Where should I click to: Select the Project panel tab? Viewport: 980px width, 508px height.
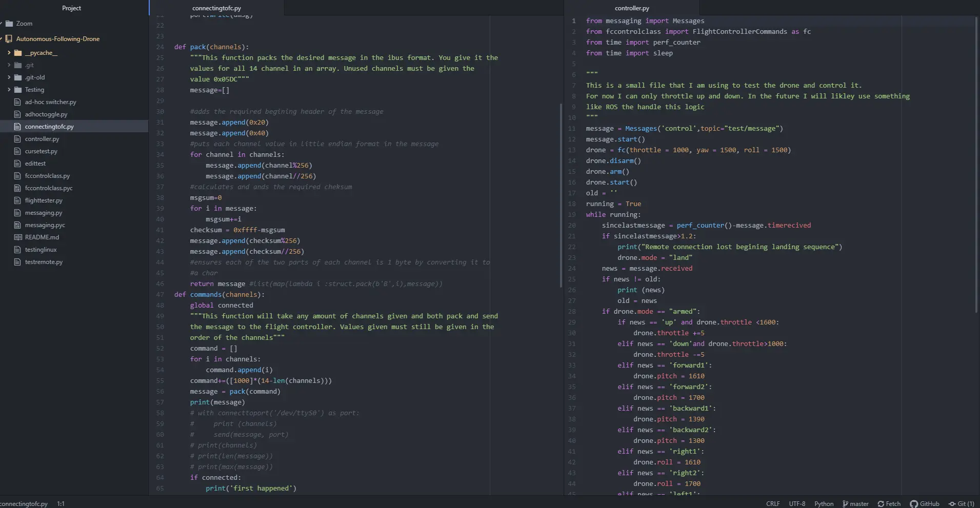coord(71,8)
